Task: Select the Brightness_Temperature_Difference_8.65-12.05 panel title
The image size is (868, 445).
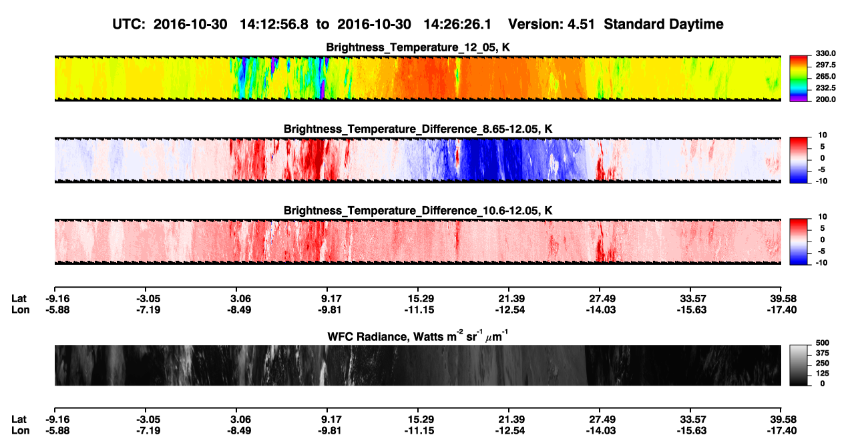Action: (418, 128)
